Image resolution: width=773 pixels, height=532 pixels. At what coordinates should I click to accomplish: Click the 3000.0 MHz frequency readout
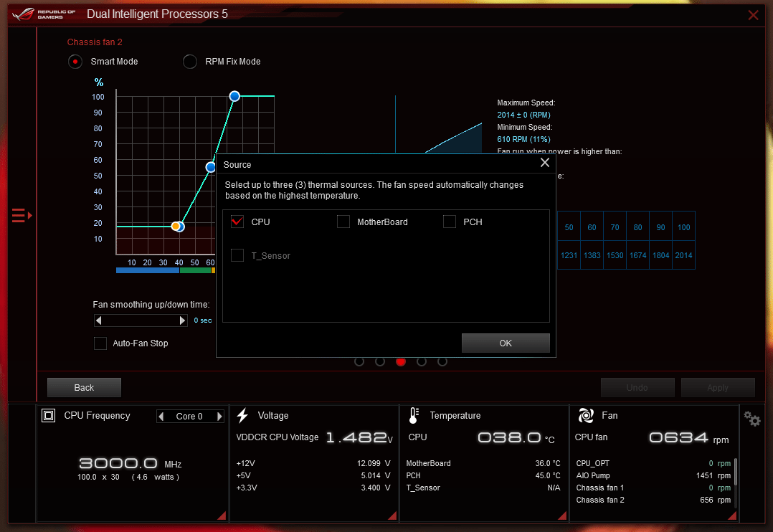pyautogui.click(x=131, y=463)
